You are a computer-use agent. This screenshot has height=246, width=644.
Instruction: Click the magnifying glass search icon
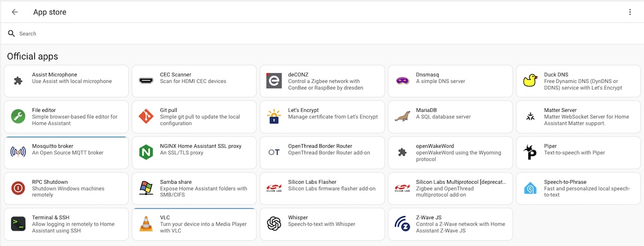coord(11,34)
